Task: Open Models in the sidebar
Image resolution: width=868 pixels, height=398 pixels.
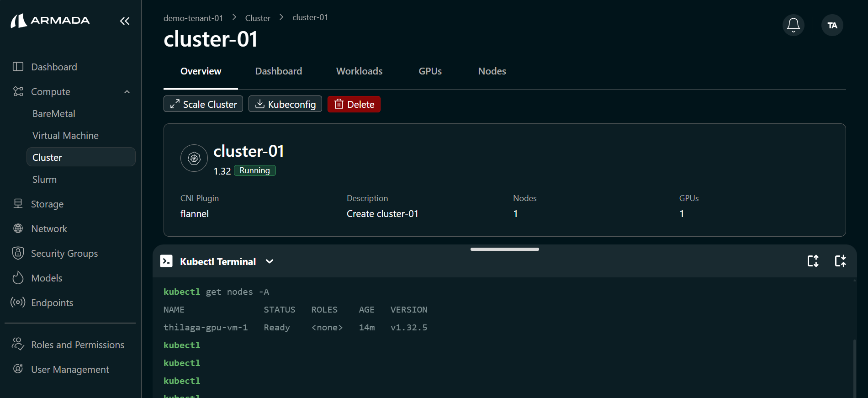Action: tap(46, 278)
